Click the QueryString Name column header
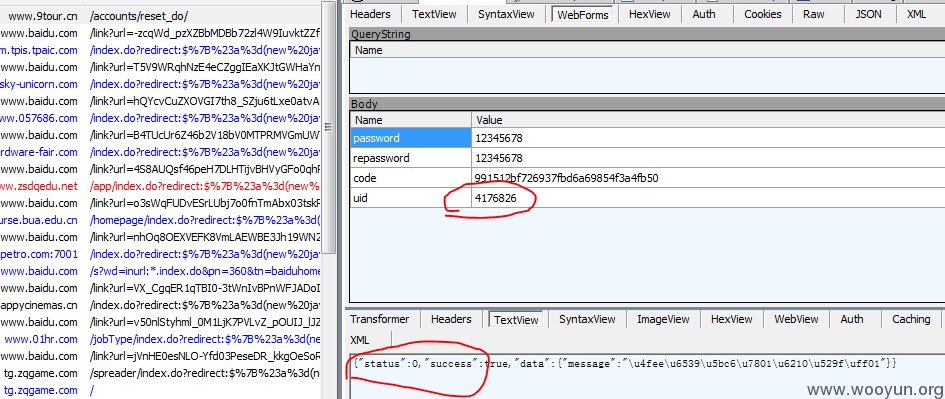The width and height of the screenshot is (945, 399). click(647, 50)
